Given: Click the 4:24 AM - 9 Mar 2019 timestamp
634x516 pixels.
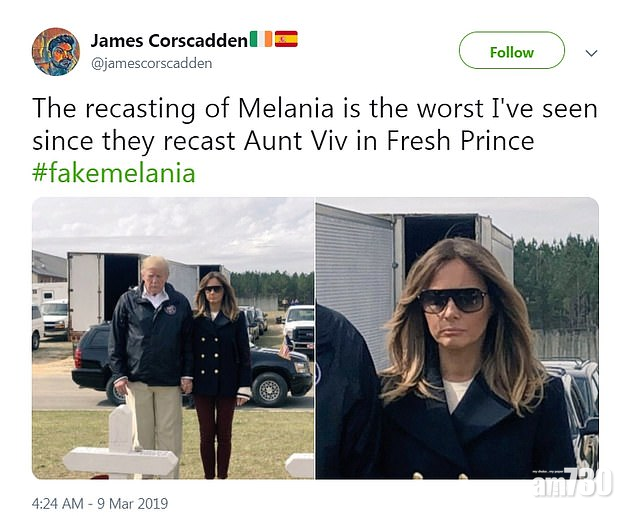Looking at the screenshot, I should click(x=100, y=503).
